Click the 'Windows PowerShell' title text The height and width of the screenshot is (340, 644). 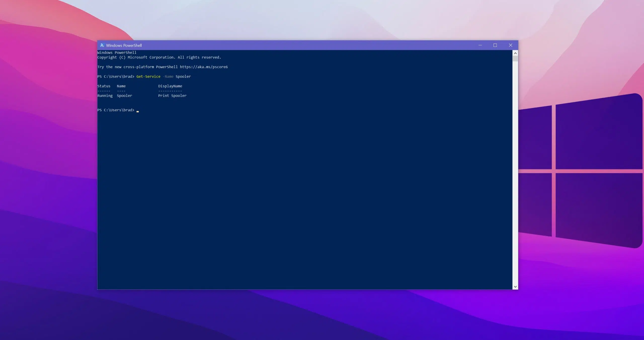(124, 45)
